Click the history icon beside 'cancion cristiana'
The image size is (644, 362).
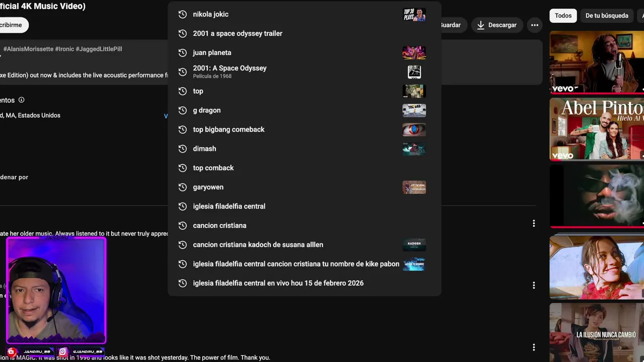coord(183,225)
